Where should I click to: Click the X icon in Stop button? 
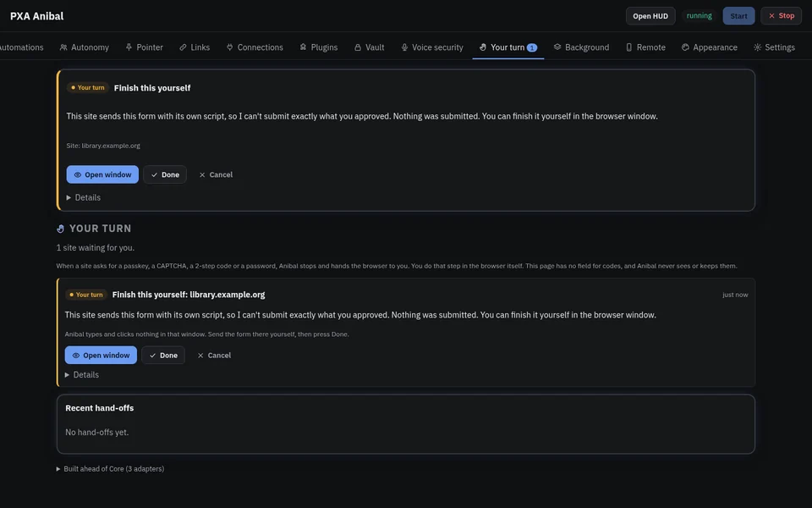point(771,16)
